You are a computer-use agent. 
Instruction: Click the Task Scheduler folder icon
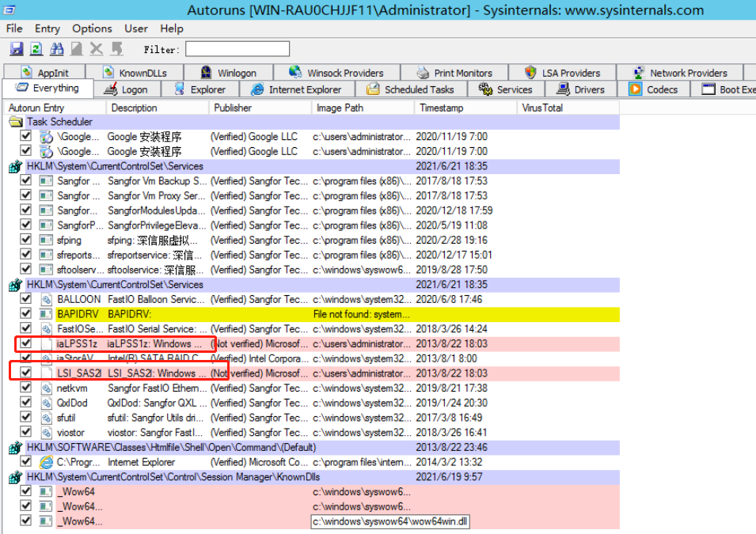(x=15, y=123)
